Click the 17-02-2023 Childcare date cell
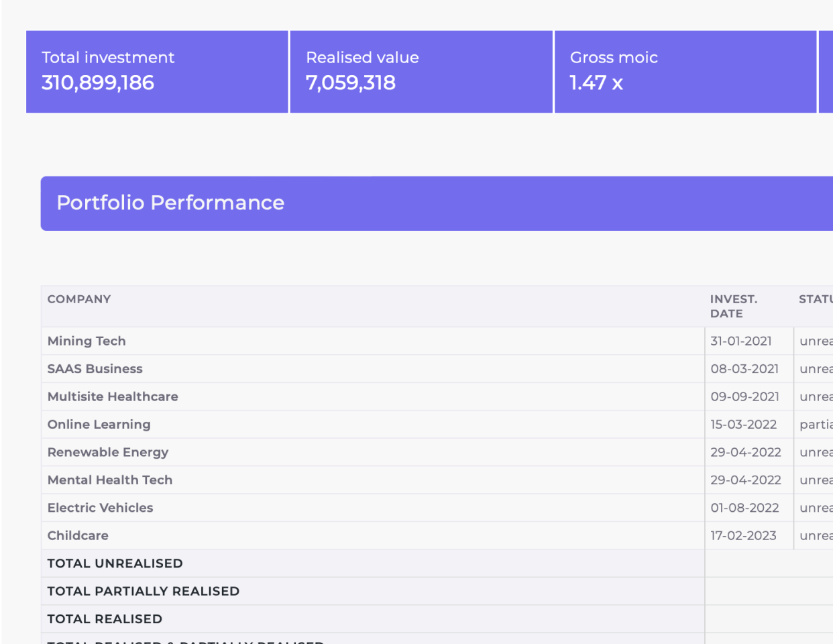 743,536
